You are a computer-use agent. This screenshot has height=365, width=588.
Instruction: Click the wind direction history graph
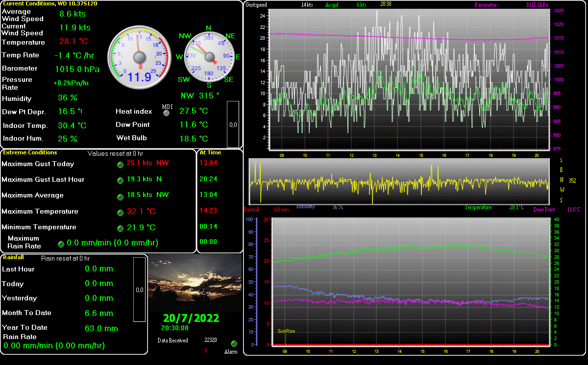[x=399, y=181]
